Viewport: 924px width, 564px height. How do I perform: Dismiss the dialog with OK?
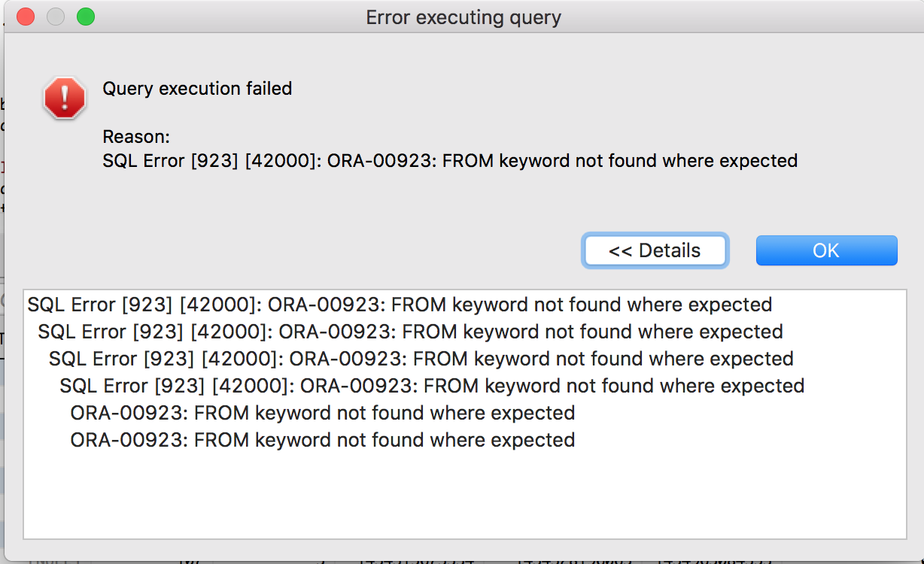tap(826, 250)
